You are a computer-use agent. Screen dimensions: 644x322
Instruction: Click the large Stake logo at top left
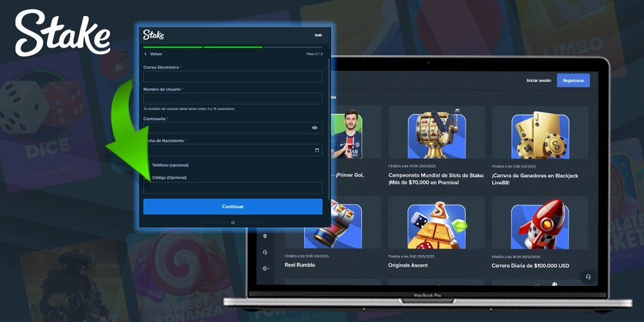pos(62,32)
